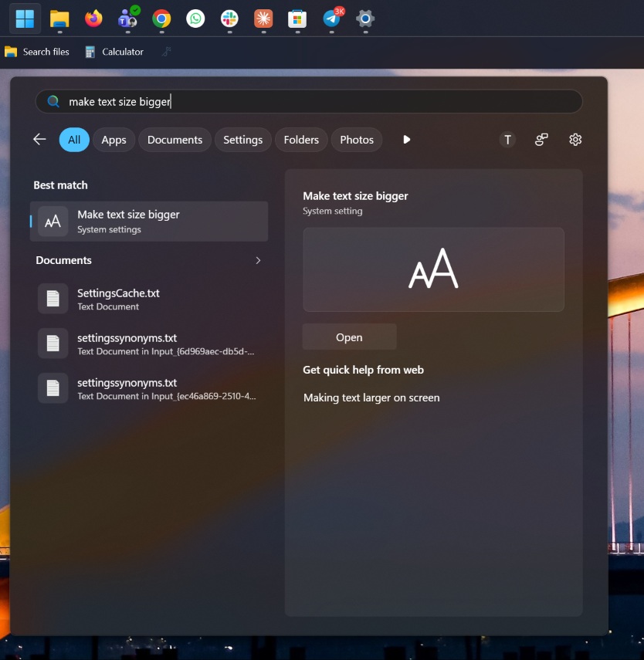Open Making text larger on screen link
Screen dimensions: 644x660
pyautogui.click(x=371, y=398)
